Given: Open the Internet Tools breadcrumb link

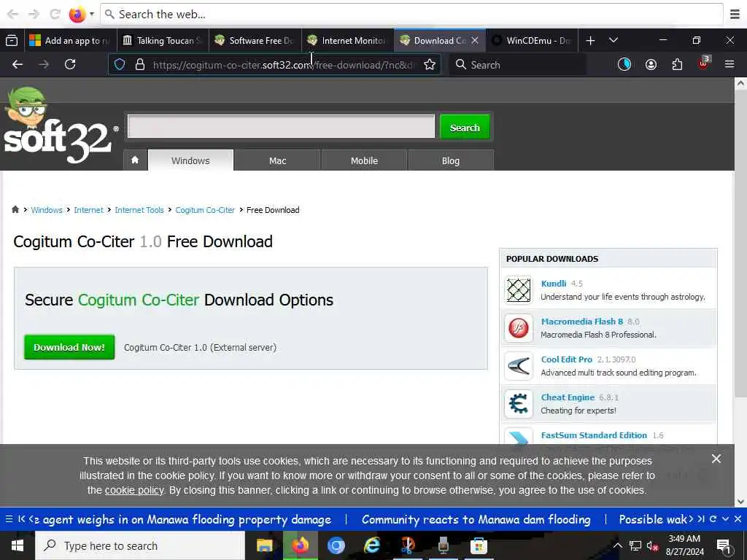Looking at the screenshot, I should (139, 210).
